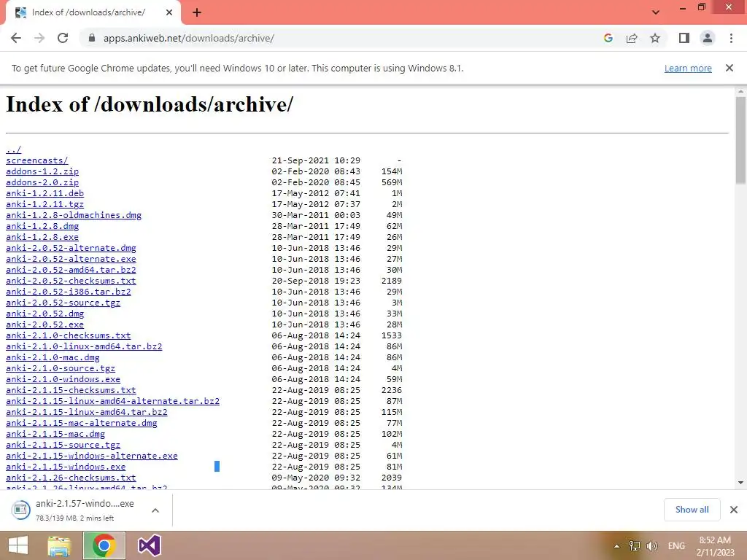Click the volume speaker tray icon
This screenshot has width=747, height=560.
(651, 546)
